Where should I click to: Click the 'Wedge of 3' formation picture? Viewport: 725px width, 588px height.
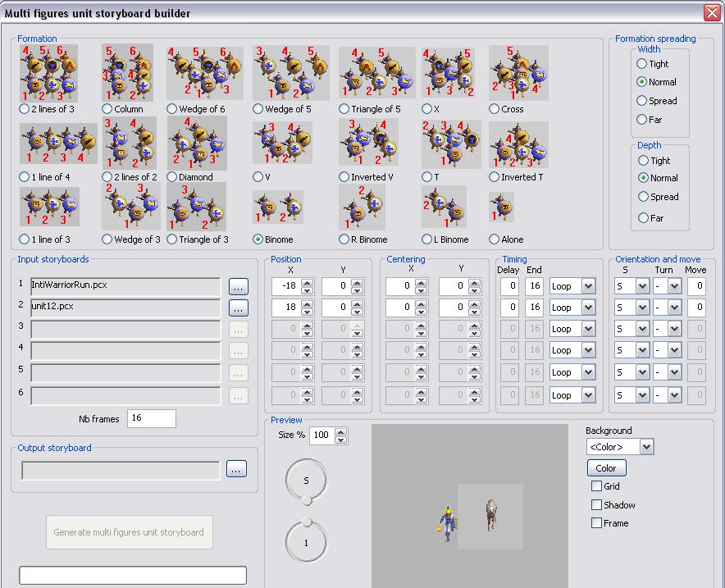(x=131, y=206)
